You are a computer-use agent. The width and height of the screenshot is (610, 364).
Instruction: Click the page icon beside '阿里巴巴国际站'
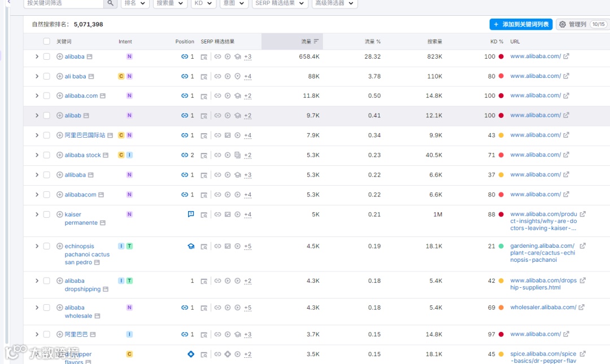click(110, 135)
